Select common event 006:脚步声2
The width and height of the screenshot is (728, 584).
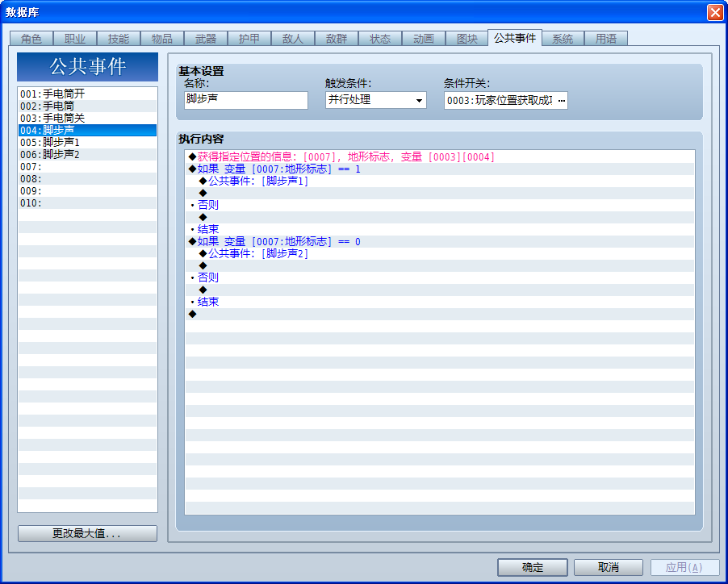pos(87,154)
